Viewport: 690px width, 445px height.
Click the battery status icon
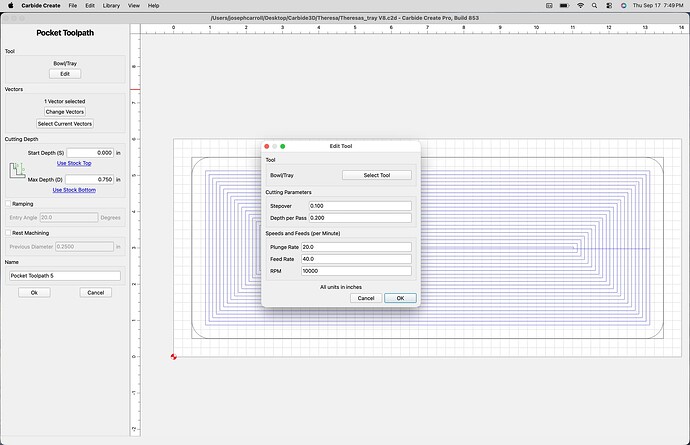[564, 6]
